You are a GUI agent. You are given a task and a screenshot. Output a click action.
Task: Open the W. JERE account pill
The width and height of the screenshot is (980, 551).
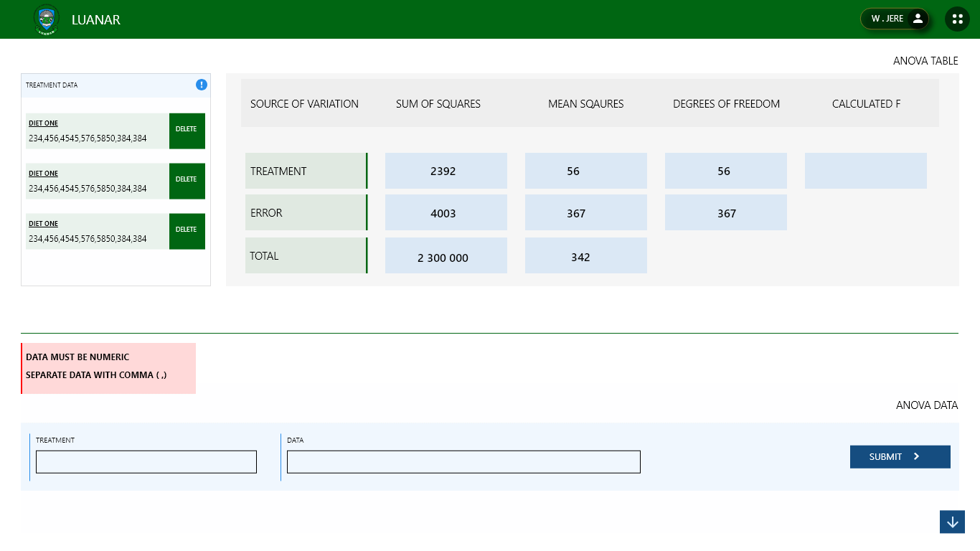point(895,19)
